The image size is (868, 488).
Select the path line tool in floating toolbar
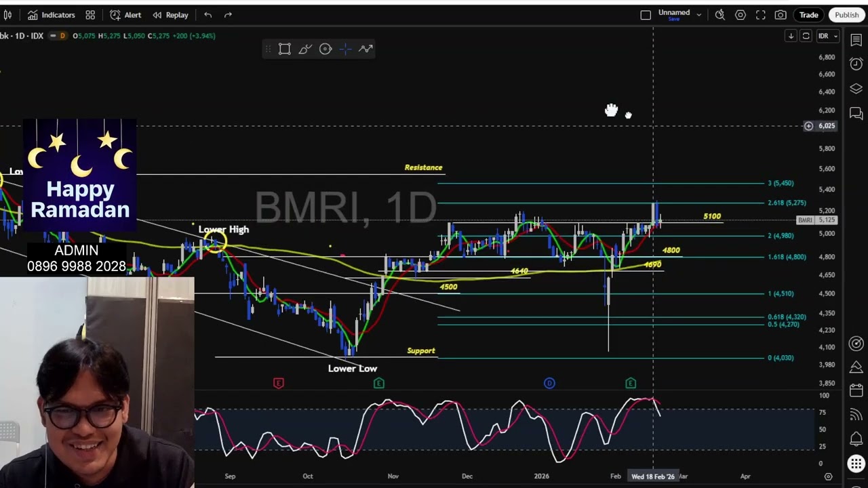point(366,49)
